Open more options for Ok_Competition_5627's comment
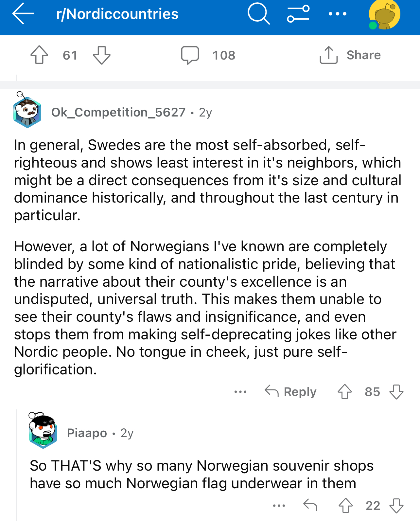This screenshot has height=521, width=420. click(x=240, y=392)
